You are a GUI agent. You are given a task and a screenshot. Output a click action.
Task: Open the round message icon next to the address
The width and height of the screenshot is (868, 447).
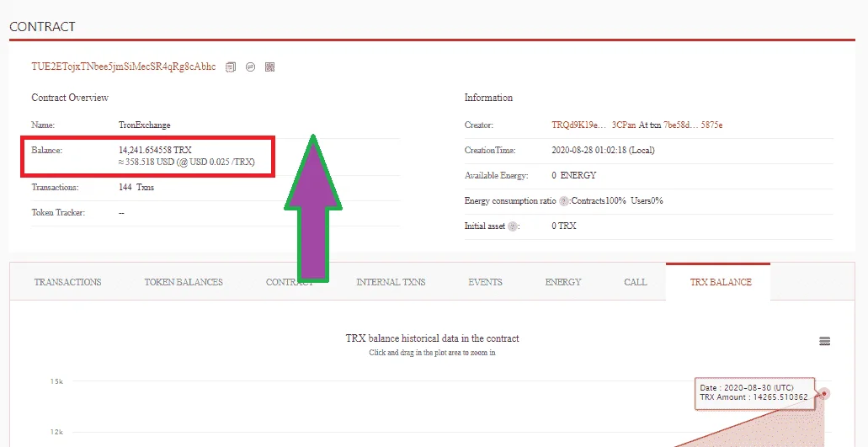point(250,67)
